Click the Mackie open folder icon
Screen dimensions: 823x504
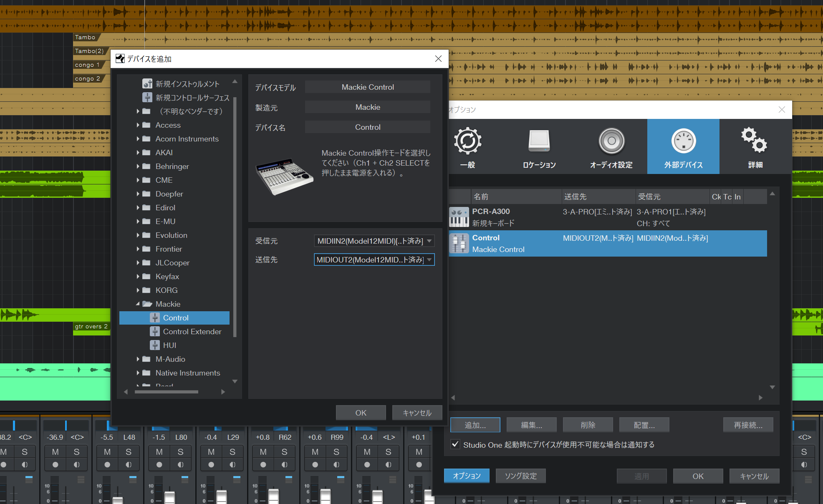147,304
